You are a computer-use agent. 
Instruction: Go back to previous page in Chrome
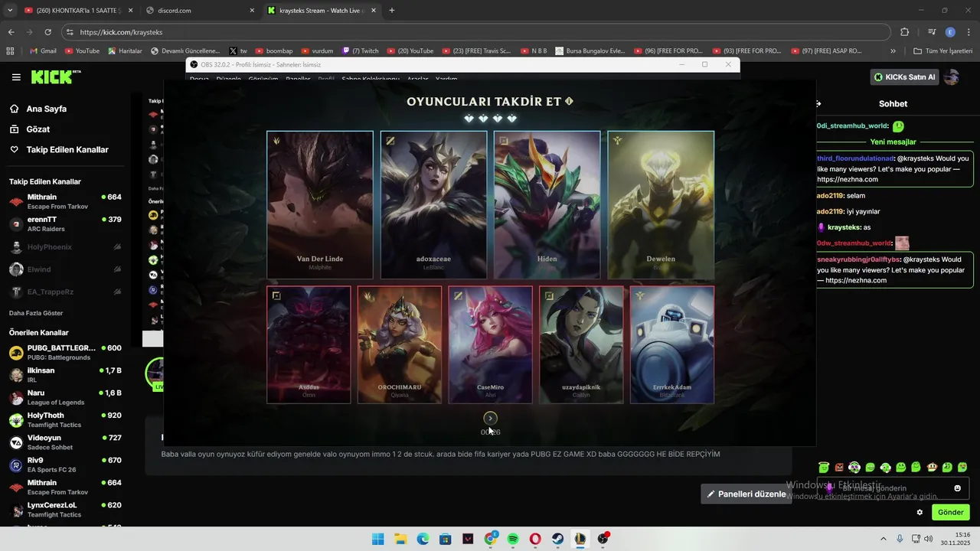[x=11, y=32]
